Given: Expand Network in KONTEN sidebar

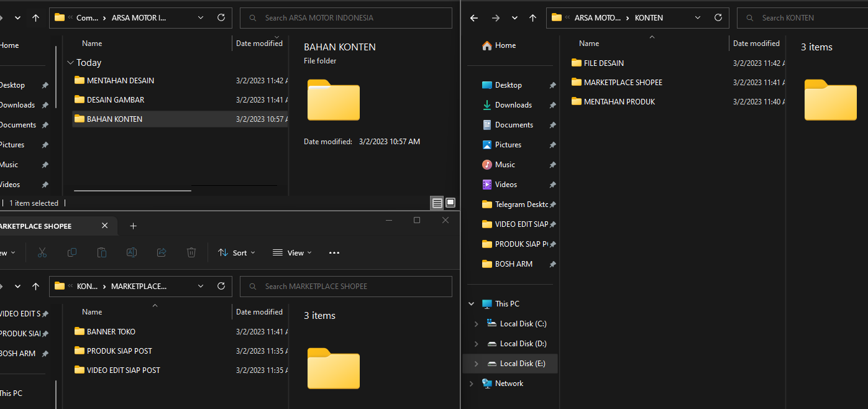Looking at the screenshot, I should click(x=472, y=384).
